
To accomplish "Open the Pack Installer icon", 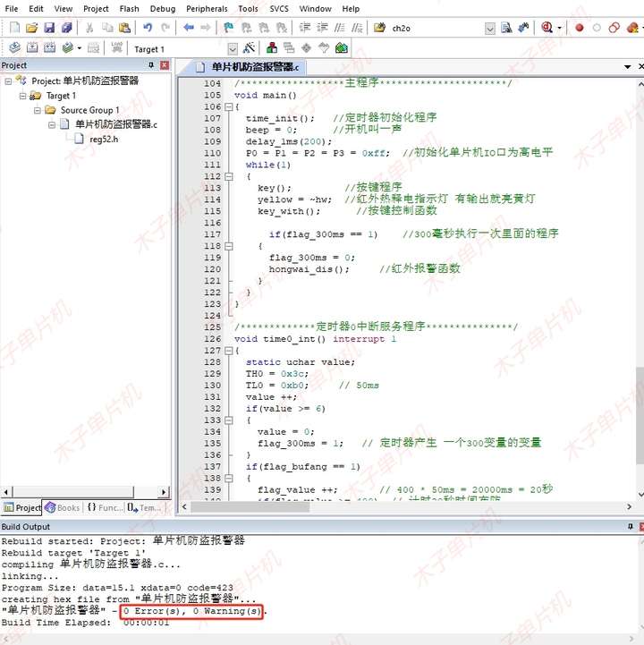I will [x=342, y=48].
